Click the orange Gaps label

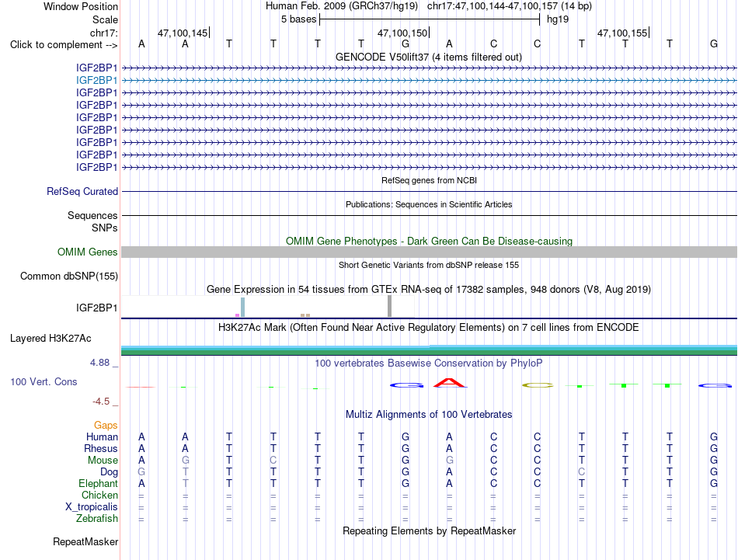pos(106,426)
